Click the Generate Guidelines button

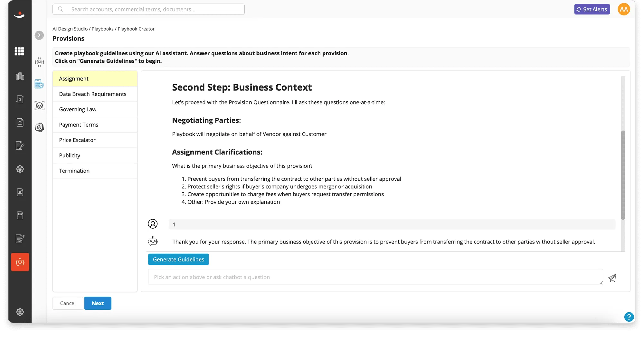178,259
